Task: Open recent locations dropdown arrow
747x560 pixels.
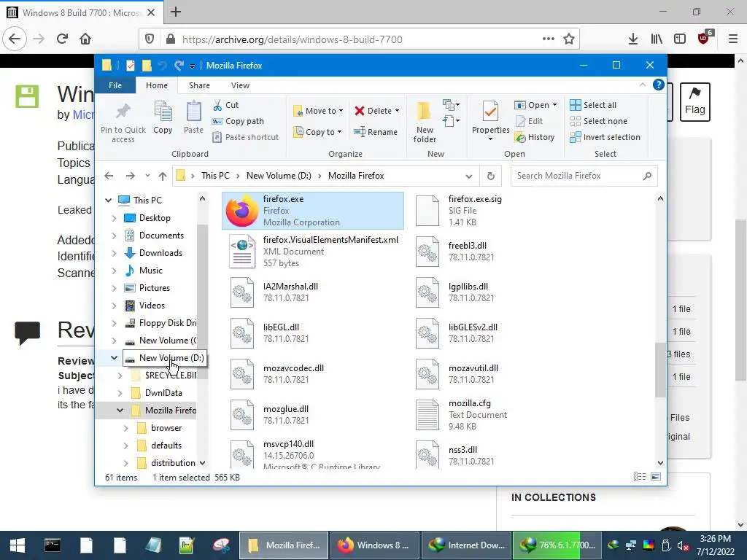Action: [x=147, y=176]
